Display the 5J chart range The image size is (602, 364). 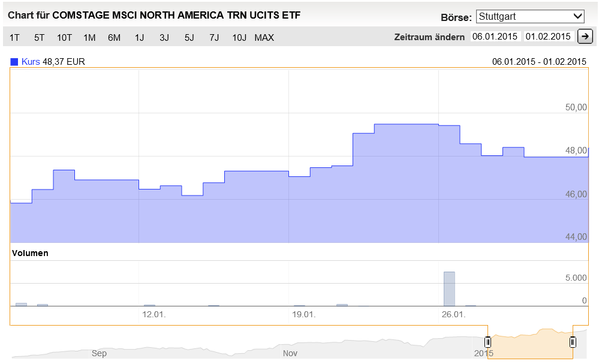click(189, 37)
